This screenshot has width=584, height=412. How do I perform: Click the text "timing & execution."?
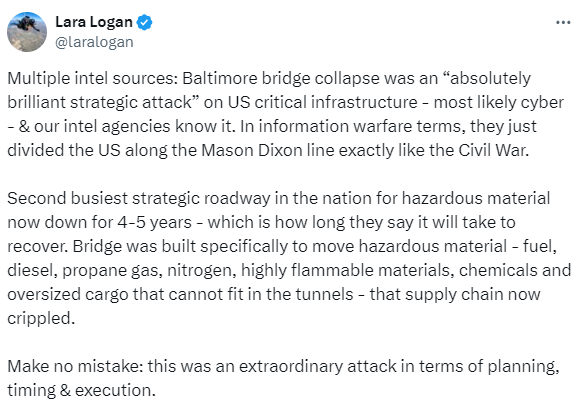(81, 390)
